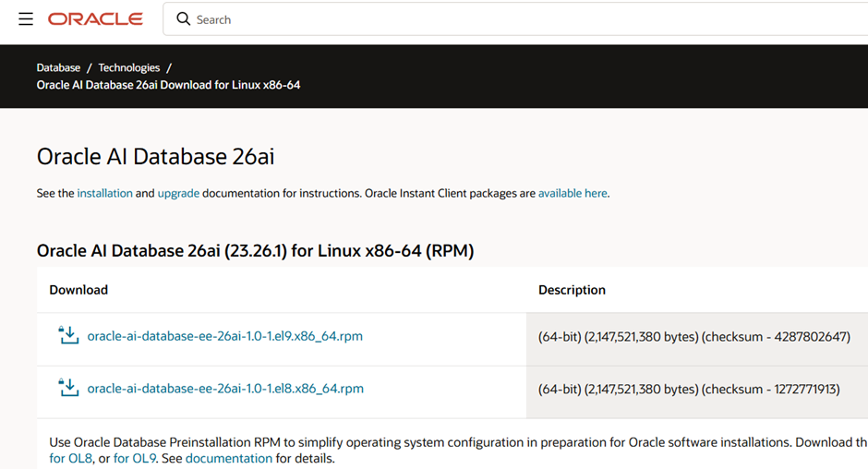Click the 'Oracle AI Database 26ai Download' breadcrumb title
Image resolution: width=868 pixels, height=469 pixels.
[x=168, y=85]
